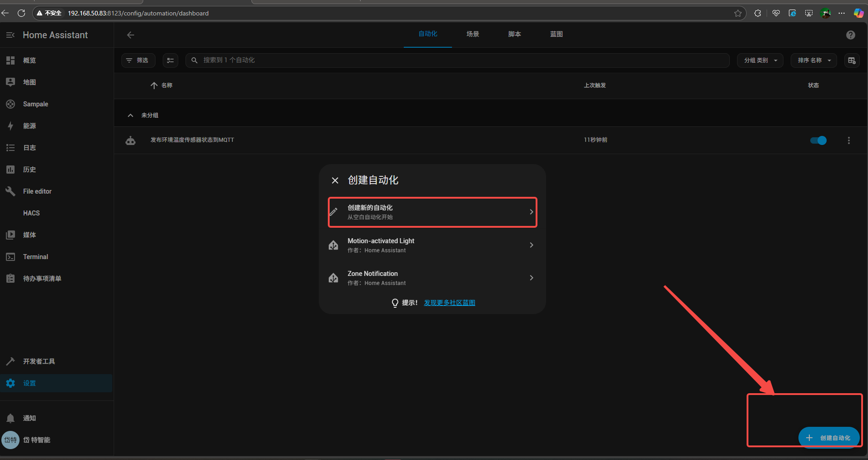Screen dimensions: 868x460
Task: Disable the MQTT temperature automation toggle
Action: point(818,140)
